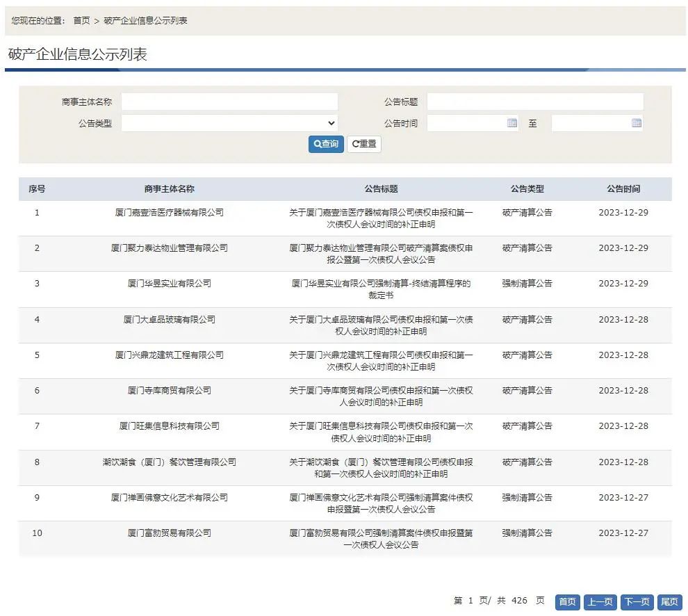Jump to first page 首页 button
The height and width of the screenshot is (616, 688).
point(568,601)
